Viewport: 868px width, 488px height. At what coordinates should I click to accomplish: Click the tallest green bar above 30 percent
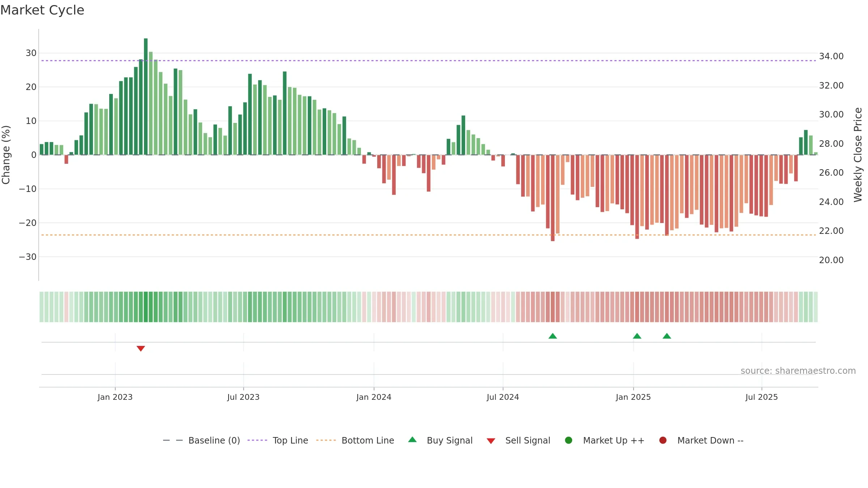coord(146,97)
